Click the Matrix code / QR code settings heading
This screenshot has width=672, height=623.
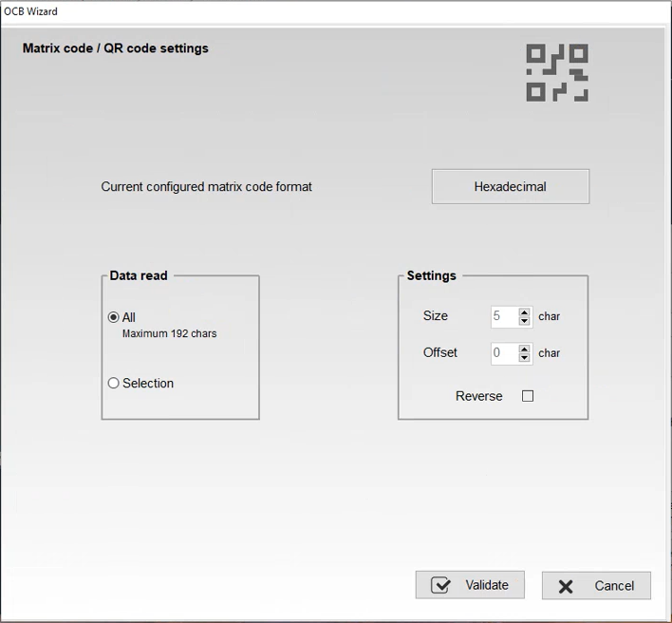tap(116, 48)
